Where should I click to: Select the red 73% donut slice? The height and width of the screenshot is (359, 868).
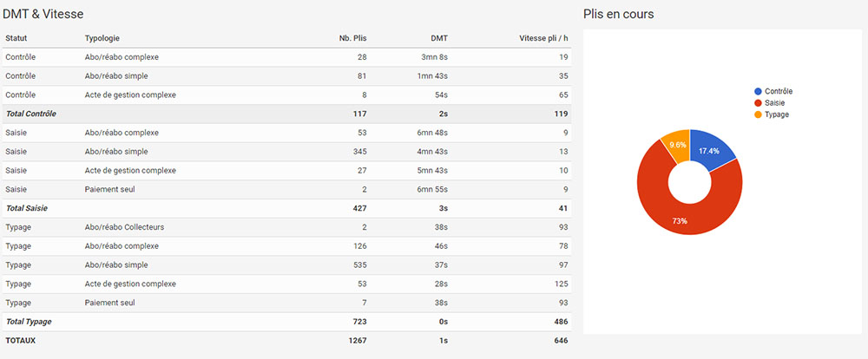[x=686, y=217]
